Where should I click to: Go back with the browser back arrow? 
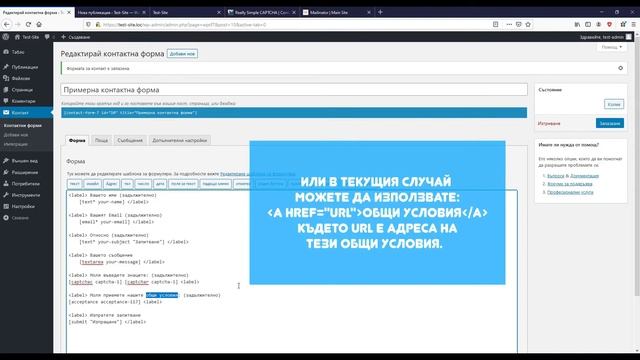(x=7, y=24)
